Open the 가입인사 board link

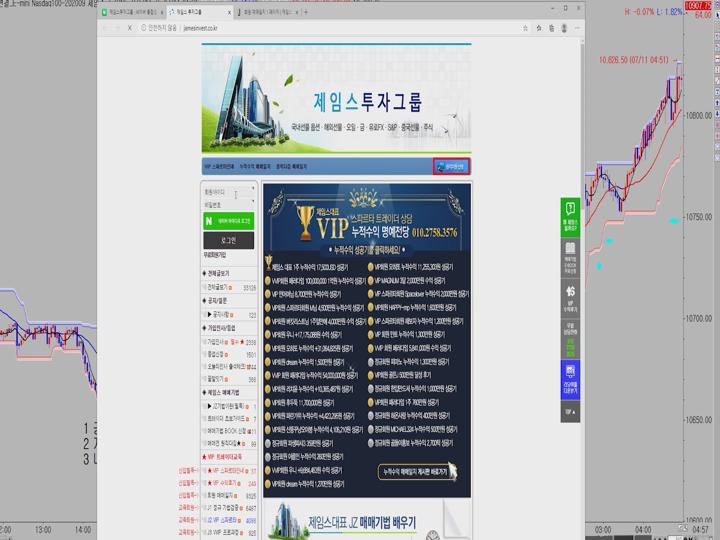tap(216, 342)
